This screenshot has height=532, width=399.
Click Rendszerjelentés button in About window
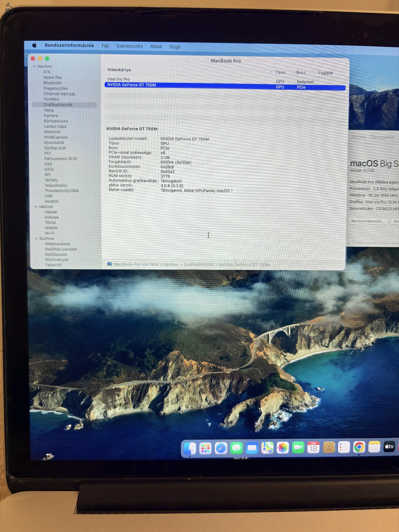(368, 221)
